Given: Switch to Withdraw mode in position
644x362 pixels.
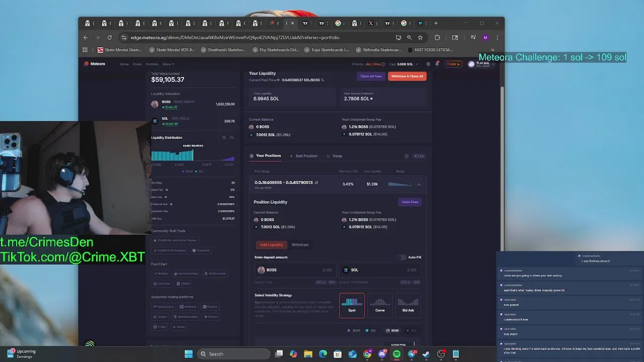Looking at the screenshot, I should [x=300, y=245].
